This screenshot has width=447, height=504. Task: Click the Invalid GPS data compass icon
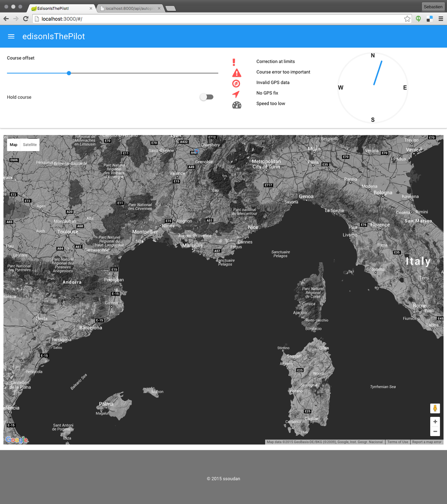click(236, 84)
